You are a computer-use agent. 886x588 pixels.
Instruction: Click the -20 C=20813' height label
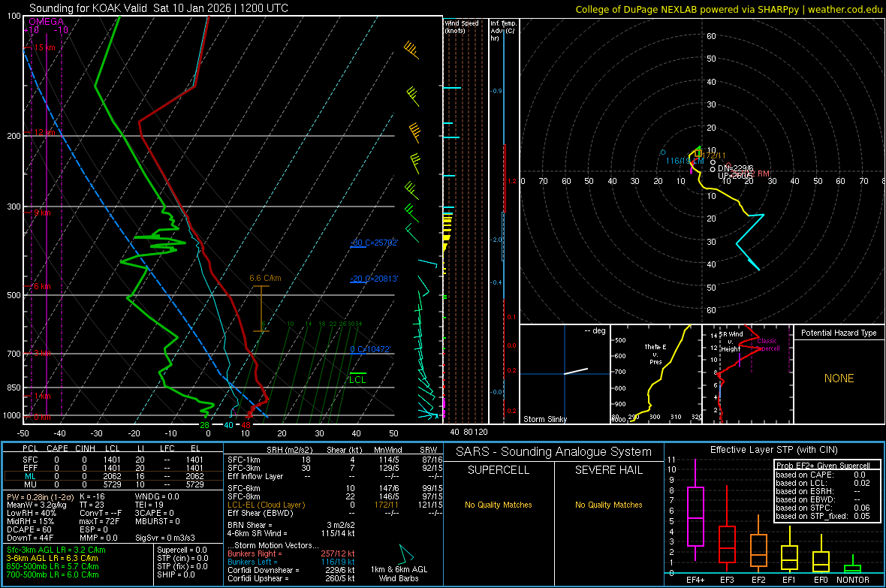tap(375, 279)
